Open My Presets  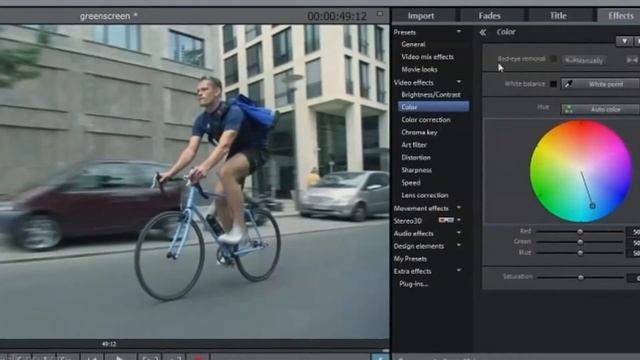pos(410,259)
